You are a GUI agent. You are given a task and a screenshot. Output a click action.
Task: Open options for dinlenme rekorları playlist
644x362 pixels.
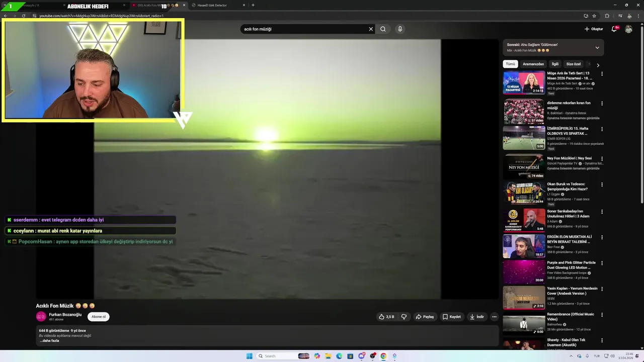pyautogui.click(x=602, y=104)
